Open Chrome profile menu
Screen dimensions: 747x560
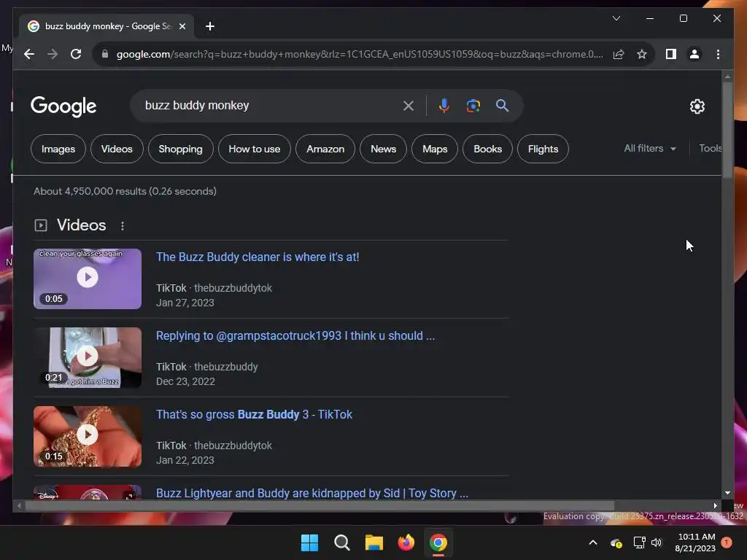694,54
